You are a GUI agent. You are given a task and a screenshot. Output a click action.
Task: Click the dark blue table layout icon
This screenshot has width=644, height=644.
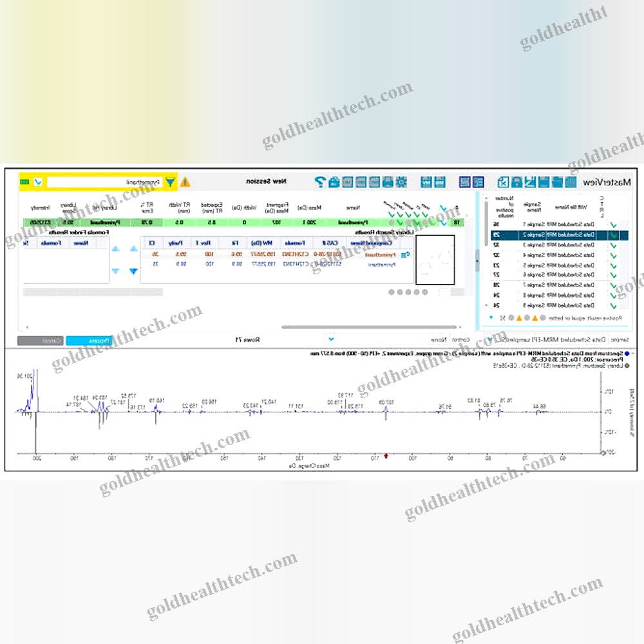(x=464, y=182)
